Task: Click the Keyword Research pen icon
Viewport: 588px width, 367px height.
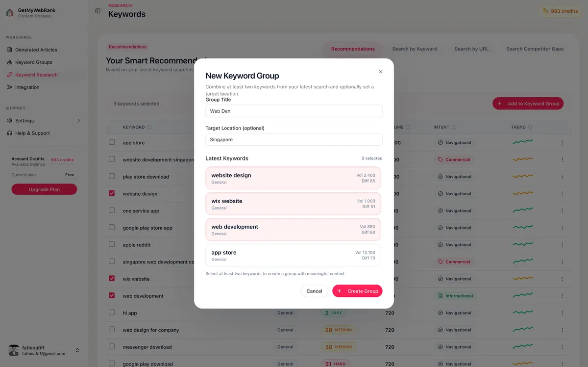Action: pos(9,75)
